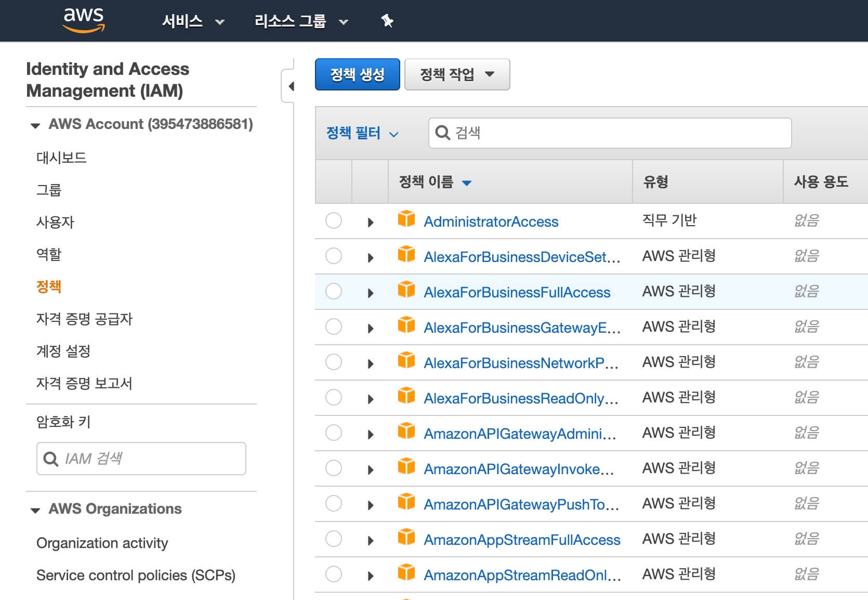Open the AmazonAppStreamFullAccess policy link
The height and width of the screenshot is (600, 868).
(x=522, y=540)
